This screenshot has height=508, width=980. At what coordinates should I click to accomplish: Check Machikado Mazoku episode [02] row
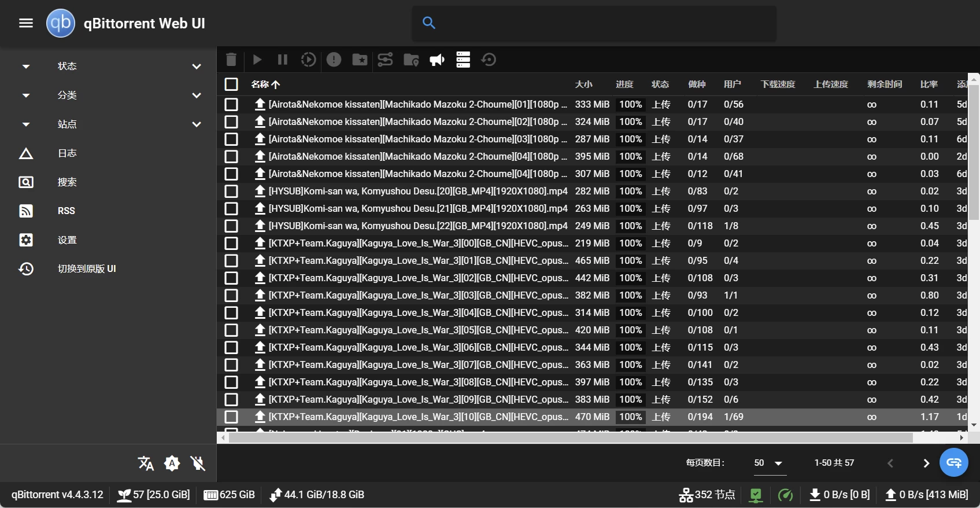point(231,122)
